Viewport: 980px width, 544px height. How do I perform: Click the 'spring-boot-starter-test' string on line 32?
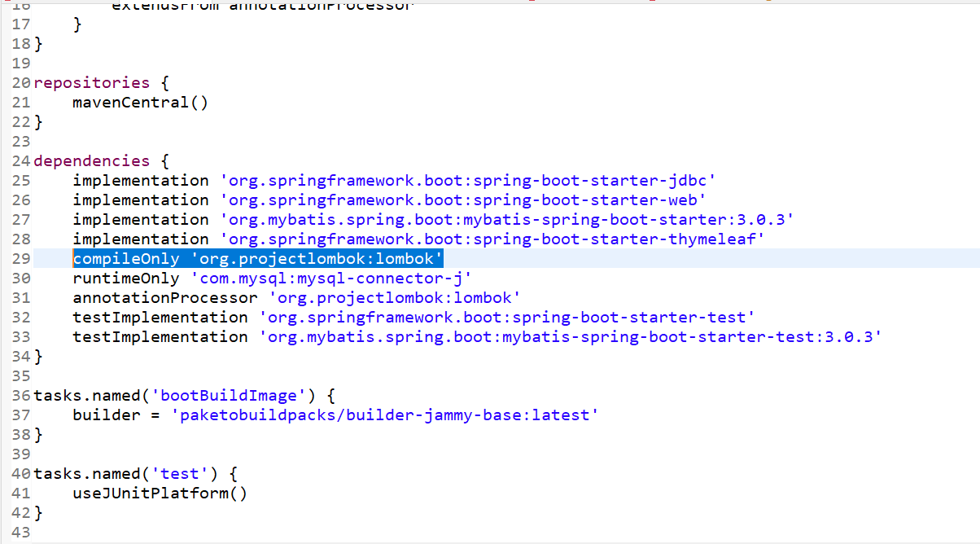point(507,318)
